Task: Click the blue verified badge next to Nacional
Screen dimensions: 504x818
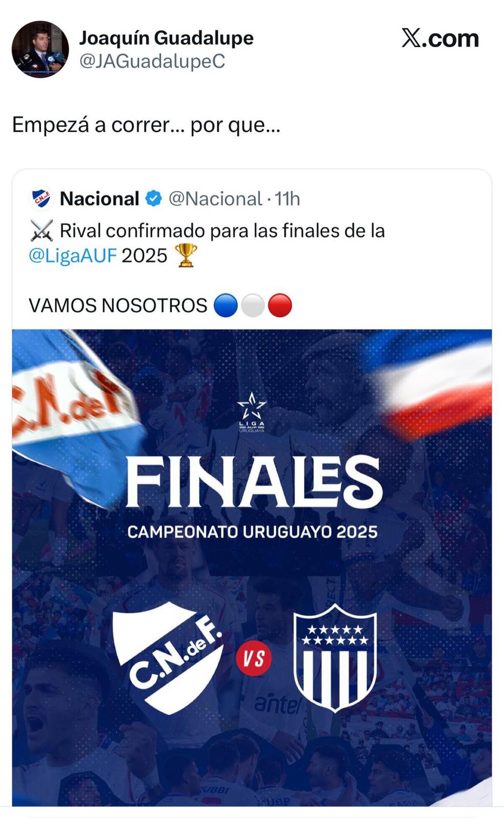Action: pos(154,198)
